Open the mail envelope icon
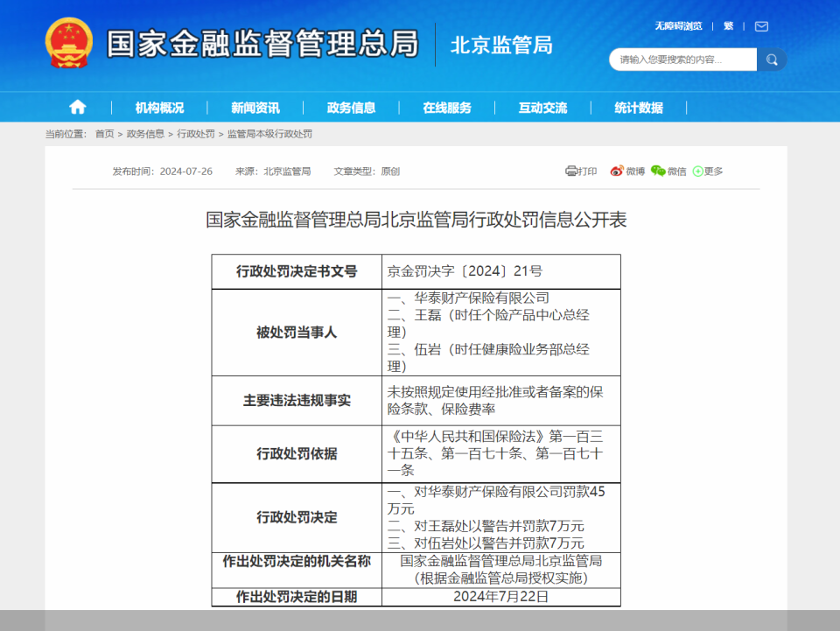 pos(761,26)
